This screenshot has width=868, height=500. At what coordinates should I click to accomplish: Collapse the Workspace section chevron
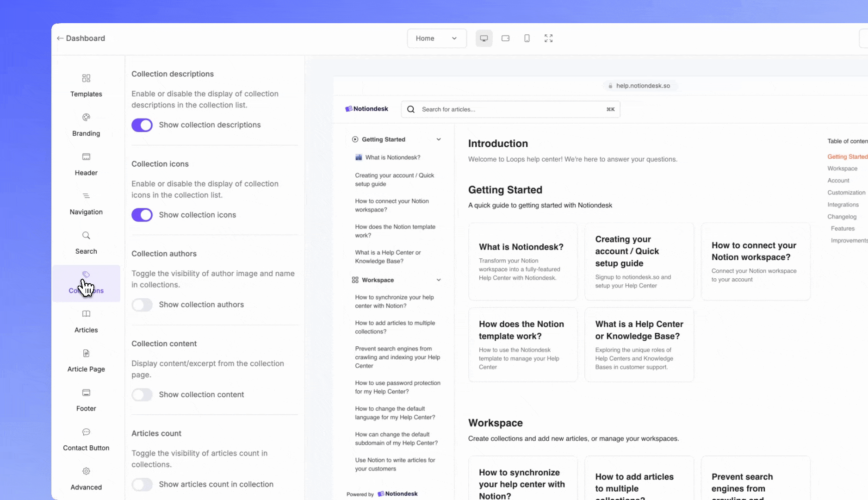click(439, 280)
